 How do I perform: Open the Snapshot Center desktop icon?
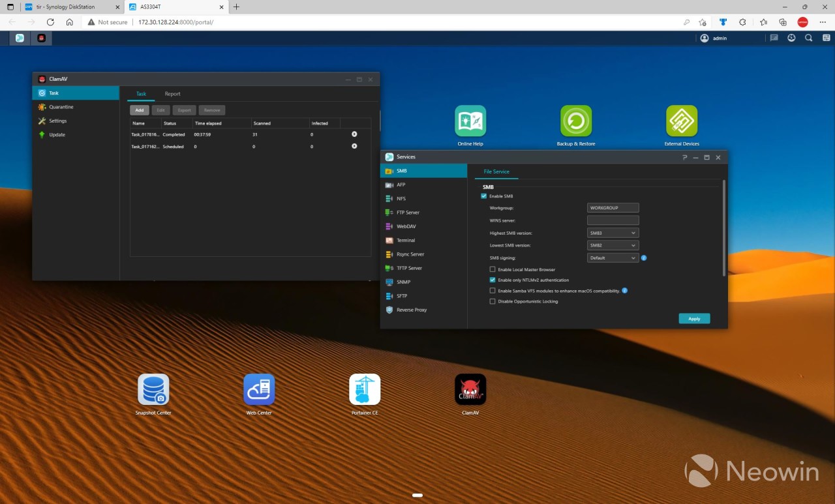[153, 389]
